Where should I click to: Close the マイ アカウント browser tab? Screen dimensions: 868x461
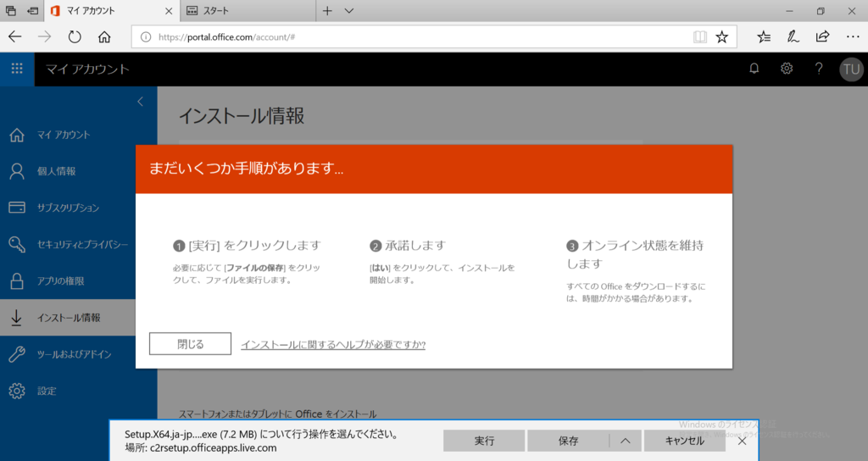[169, 10]
